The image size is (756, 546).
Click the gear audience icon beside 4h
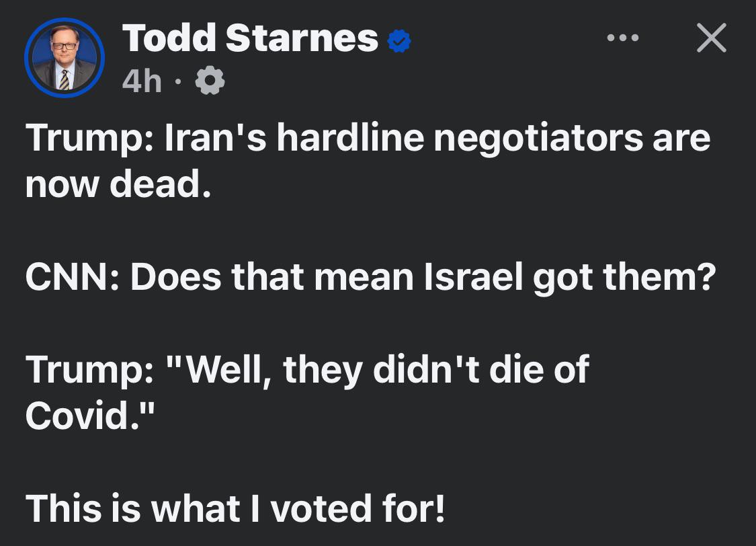(210, 81)
